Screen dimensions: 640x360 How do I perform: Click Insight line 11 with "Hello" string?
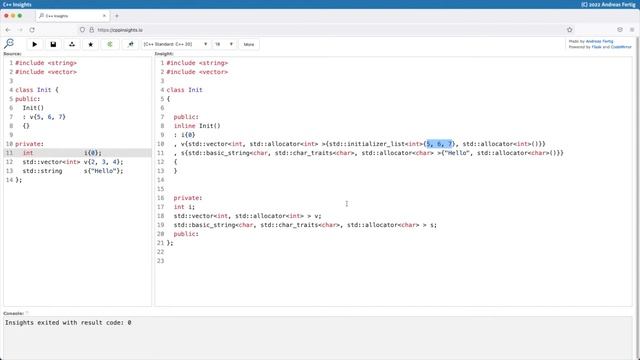[369, 153]
